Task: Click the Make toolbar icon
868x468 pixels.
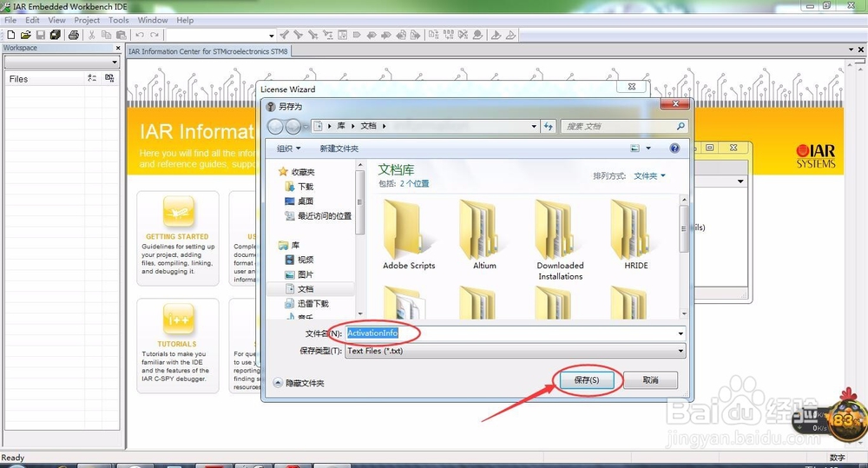Action: coord(449,35)
